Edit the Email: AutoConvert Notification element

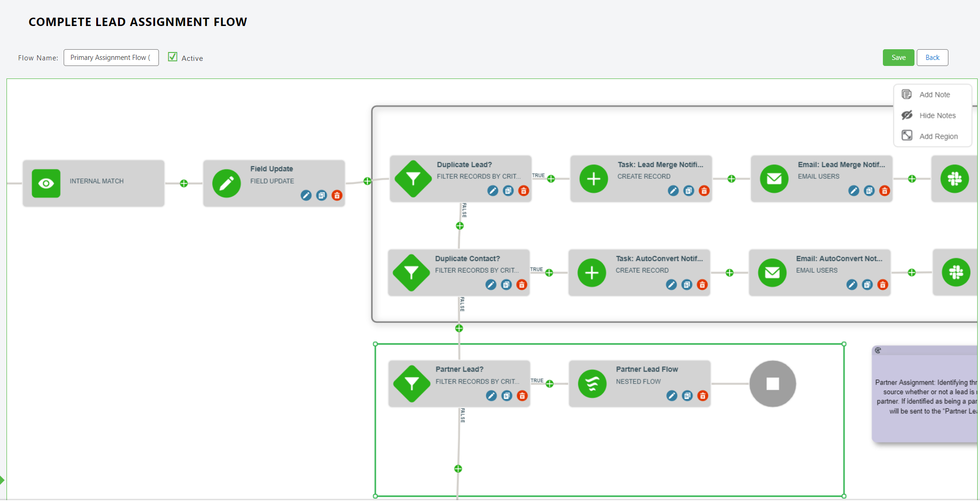(852, 285)
